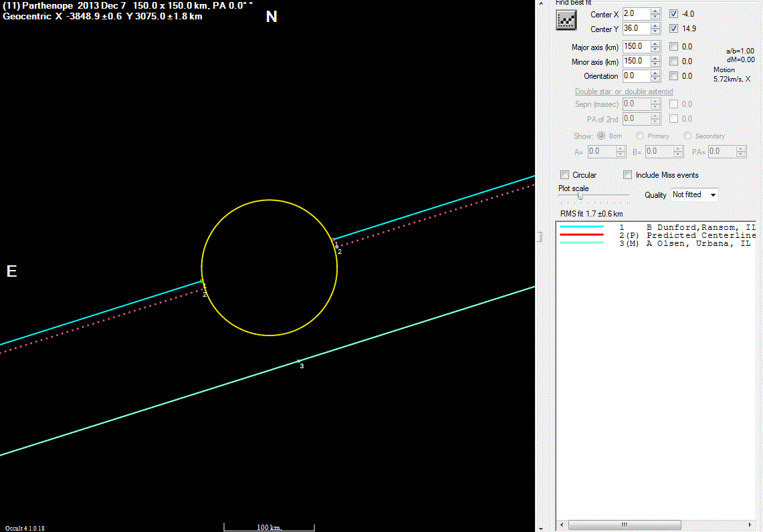The height and width of the screenshot is (532, 763).
Task: Click the chord 3 marker on the plot
Action: click(x=300, y=362)
